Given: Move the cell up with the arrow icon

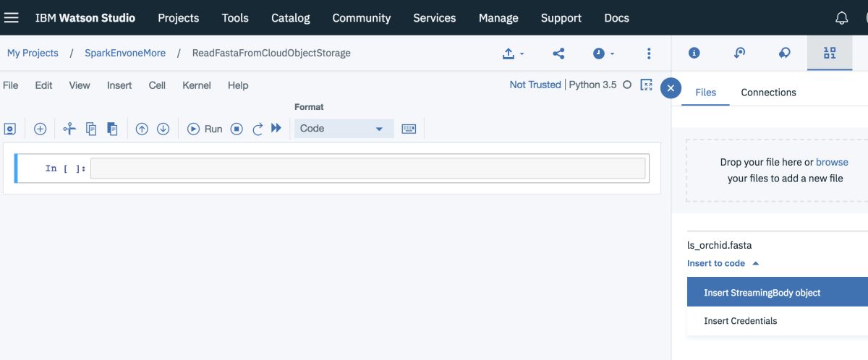Looking at the screenshot, I should pos(142,129).
